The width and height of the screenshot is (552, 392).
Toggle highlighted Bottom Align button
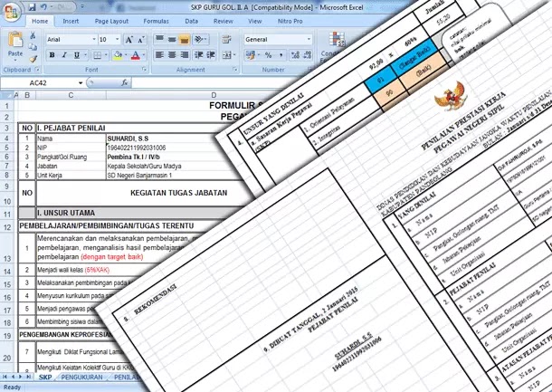tap(184, 39)
